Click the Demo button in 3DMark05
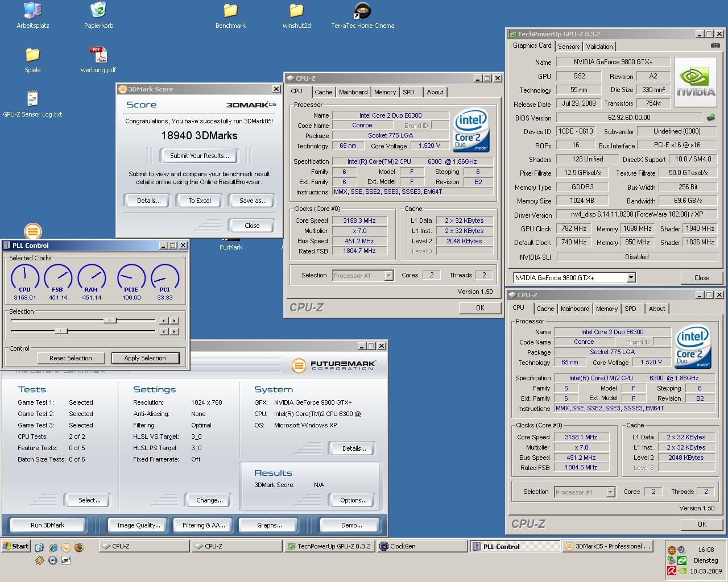Screen dimensions: 728x582 (x=351, y=525)
